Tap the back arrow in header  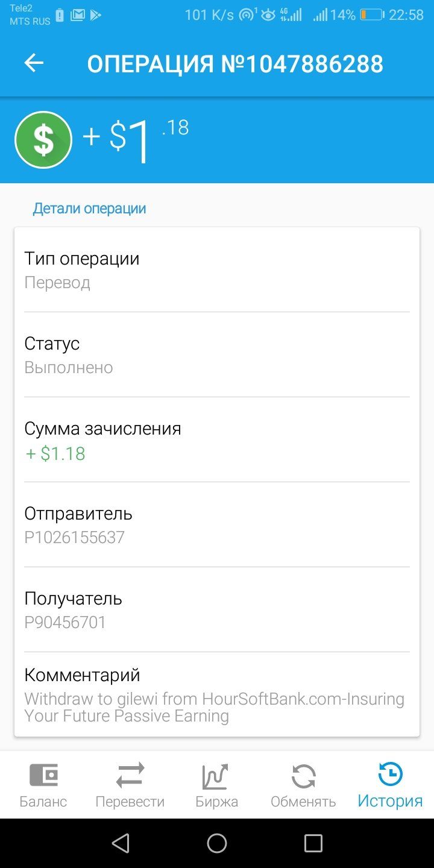[x=34, y=63]
